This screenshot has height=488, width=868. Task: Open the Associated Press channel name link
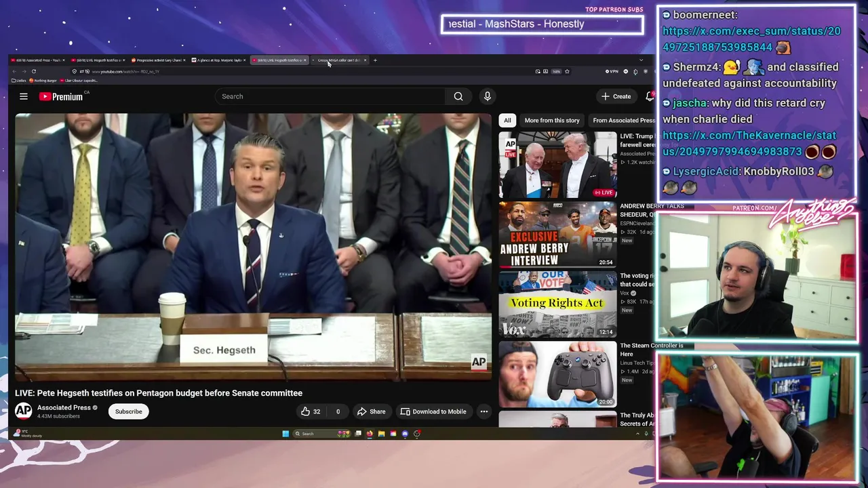pos(64,407)
